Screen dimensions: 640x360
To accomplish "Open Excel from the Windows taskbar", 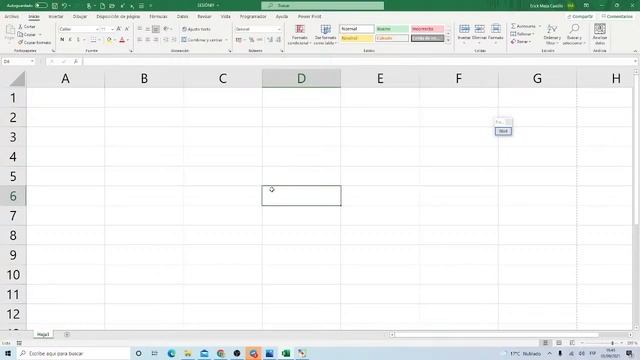I will pyautogui.click(x=286, y=353).
